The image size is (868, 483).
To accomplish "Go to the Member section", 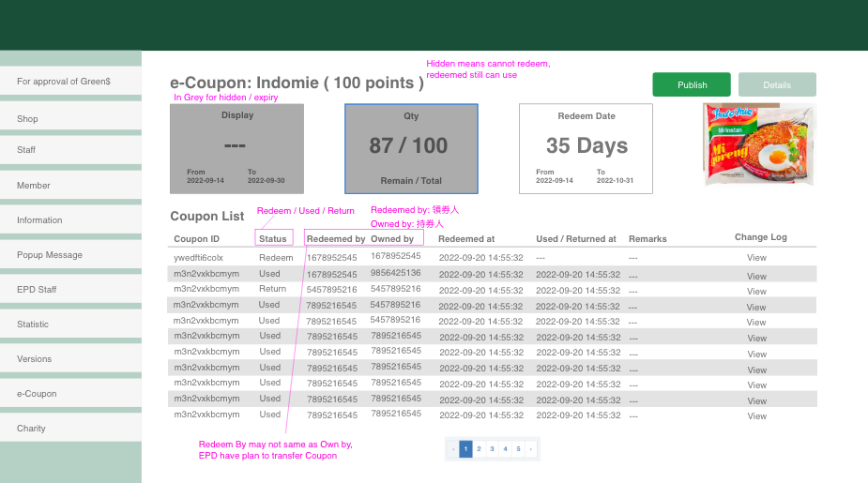I will coord(70,186).
